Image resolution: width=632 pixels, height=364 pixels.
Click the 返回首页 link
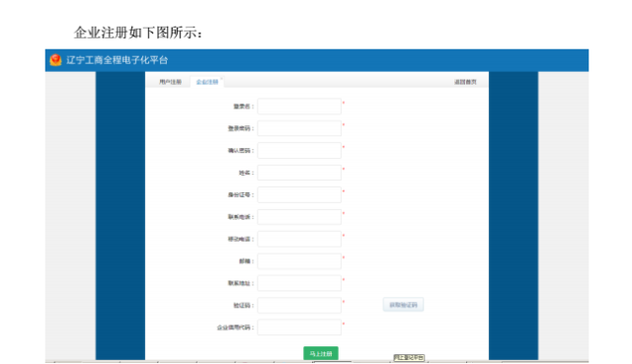pyautogui.click(x=465, y=82)
